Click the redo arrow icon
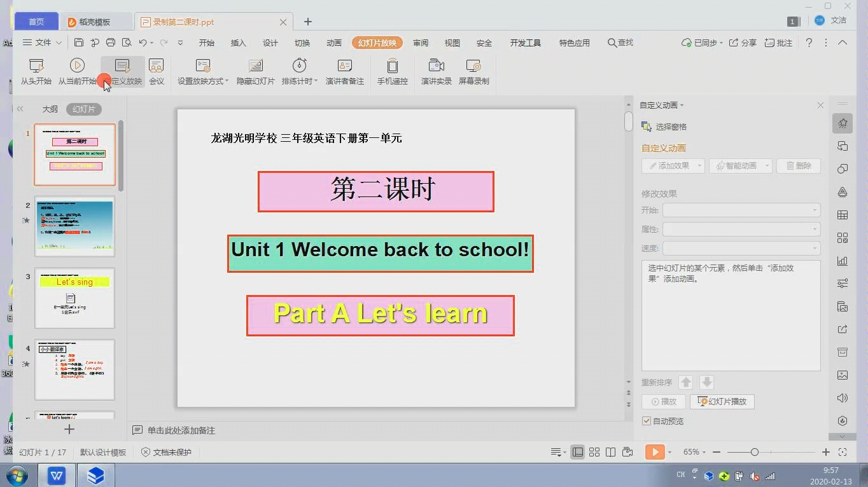Image resolution: width=868 pixels, height=487 pixels. [164, 43]
